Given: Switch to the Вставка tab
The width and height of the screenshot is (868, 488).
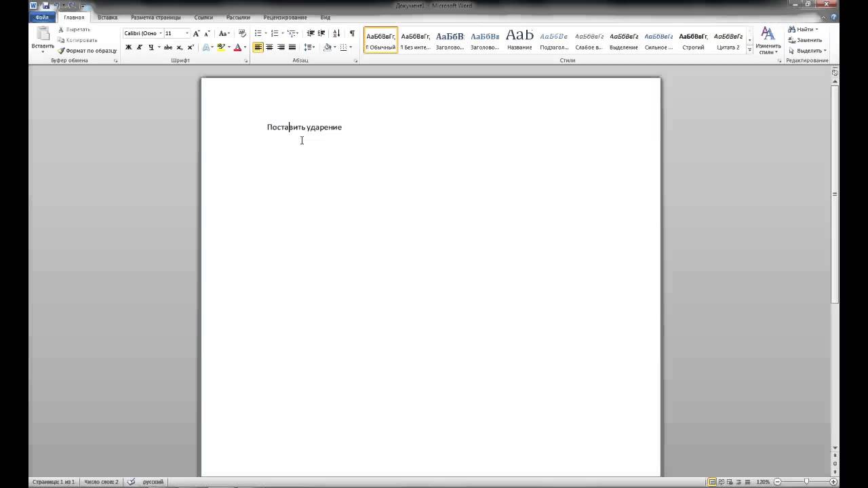Looking at the screenshot, I should pyautogui.click(x=107, y=17).
